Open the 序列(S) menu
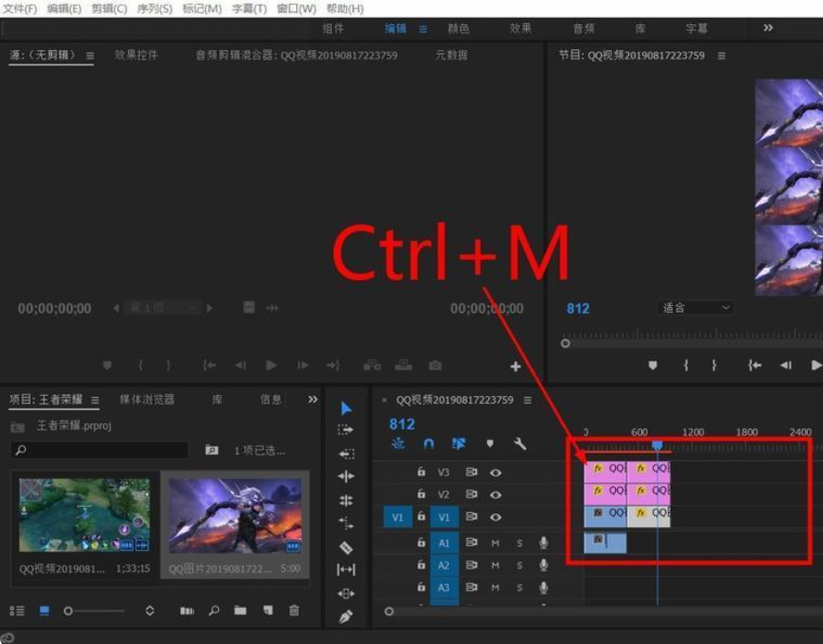Image resolution: width=823 pixels, height=644 pixels. coord(154,8)
